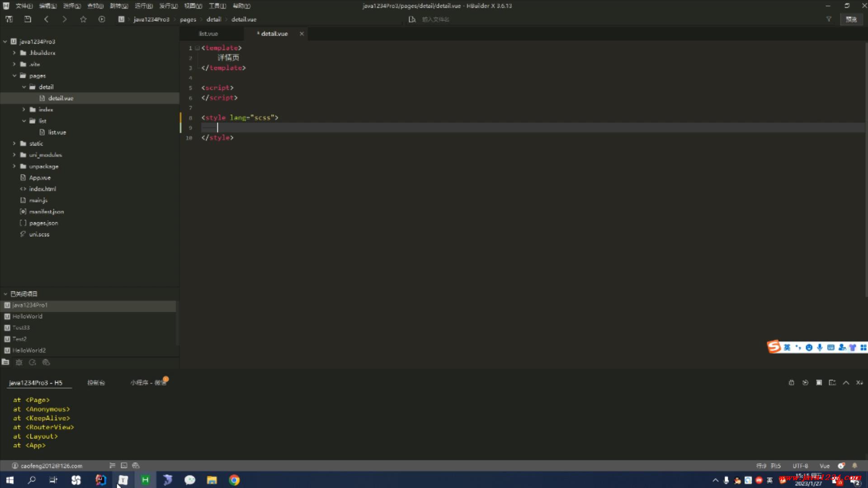
Task: Expand the uni_modules folder
Action: click(14, 155)
